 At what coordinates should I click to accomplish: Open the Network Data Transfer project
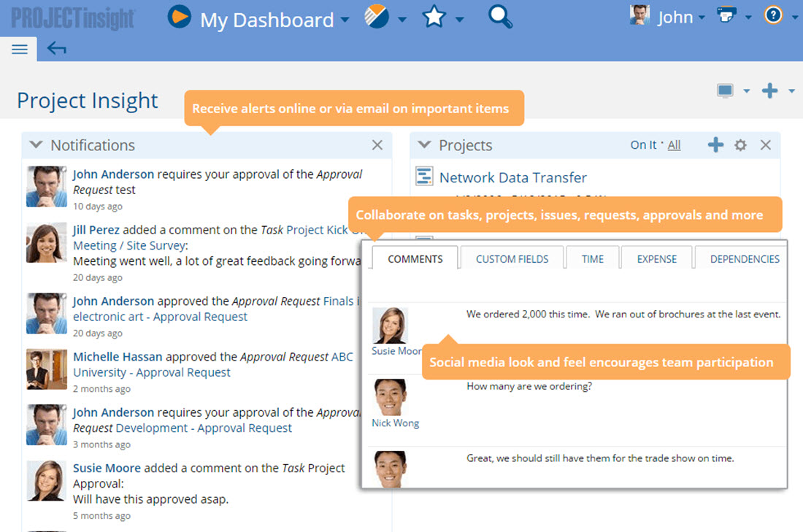pos(513,177)
